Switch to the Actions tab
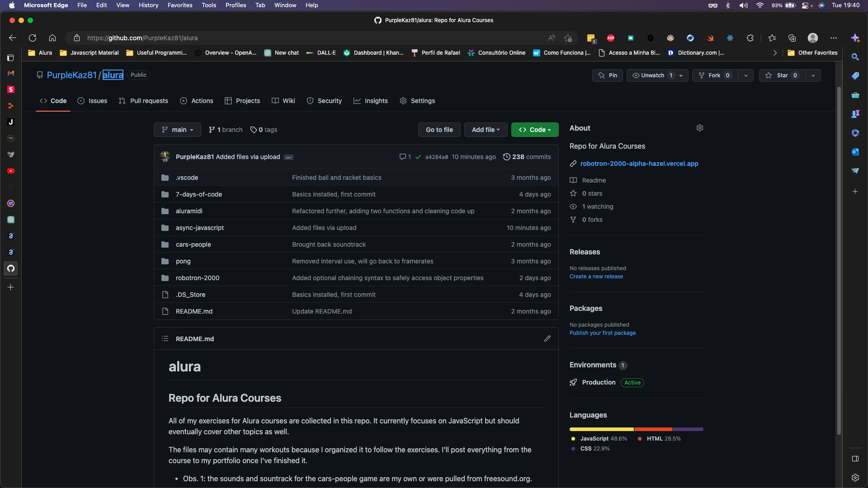This screenshot has width=868, height=488. (197, 101)
